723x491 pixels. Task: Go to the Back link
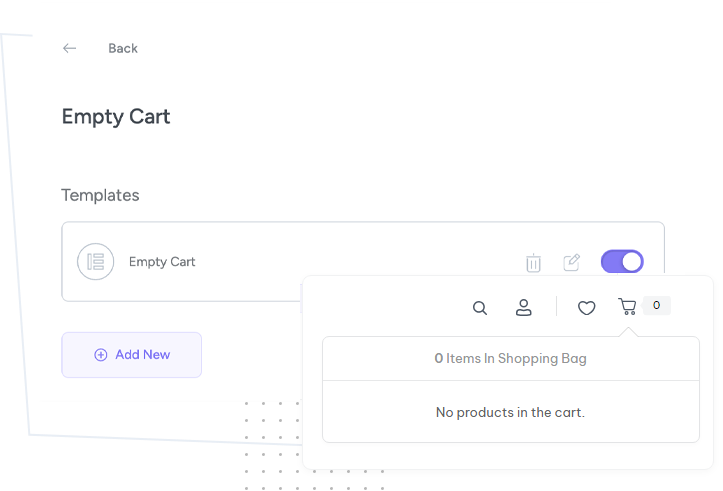click(x=123, y=48)
